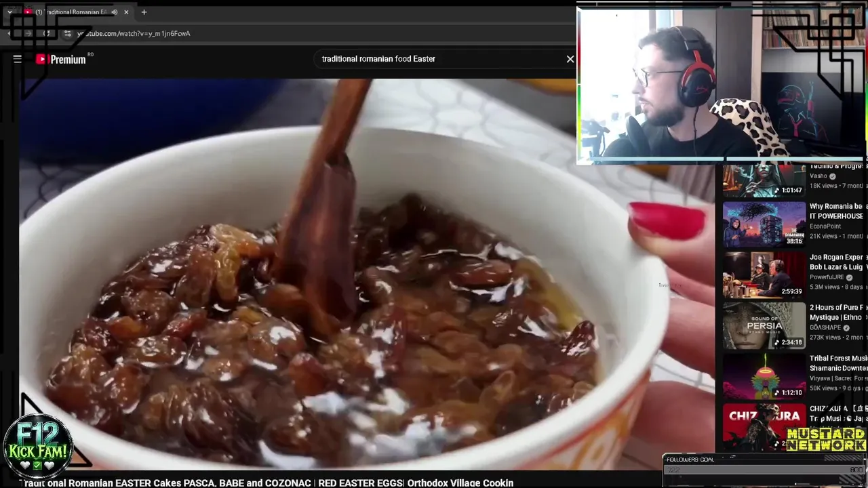Image resolution: width=868 pixels, height=488 pixels.
Task: Go forward in browser history
Action: pos(28,33)
